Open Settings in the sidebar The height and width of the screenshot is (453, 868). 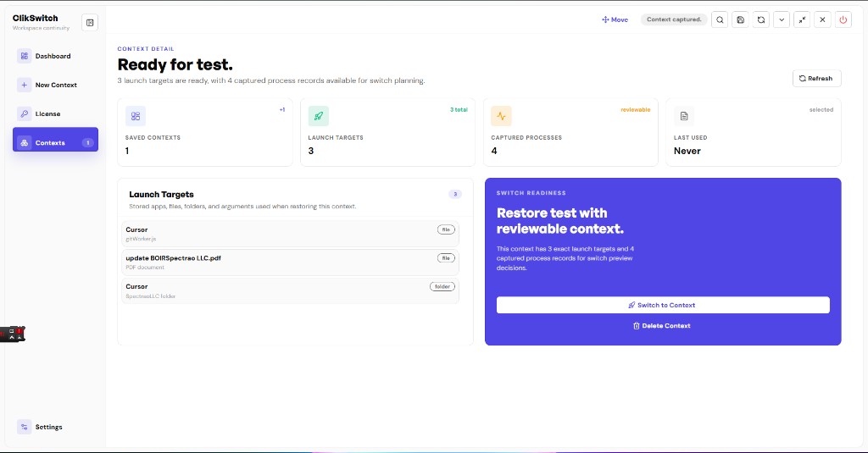(55, 427)
